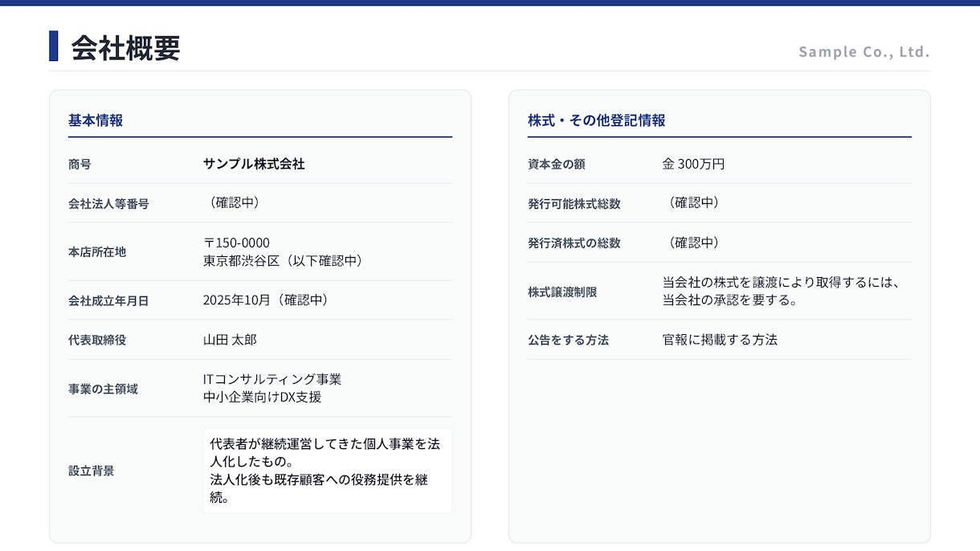Viewport: 980px width, 551px height.
Task: Select the date 2025年10月（確認中）
Action: pos(266,300)
